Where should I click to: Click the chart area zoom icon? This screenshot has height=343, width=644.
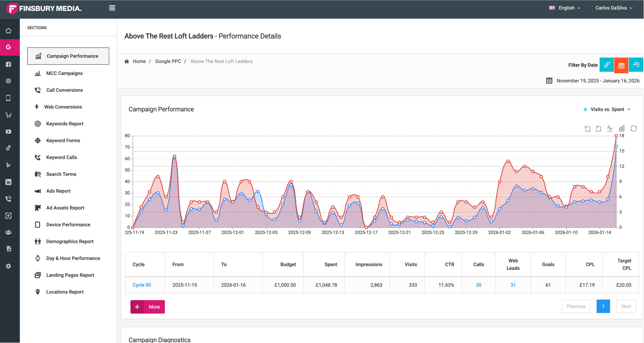pos(587,128)
